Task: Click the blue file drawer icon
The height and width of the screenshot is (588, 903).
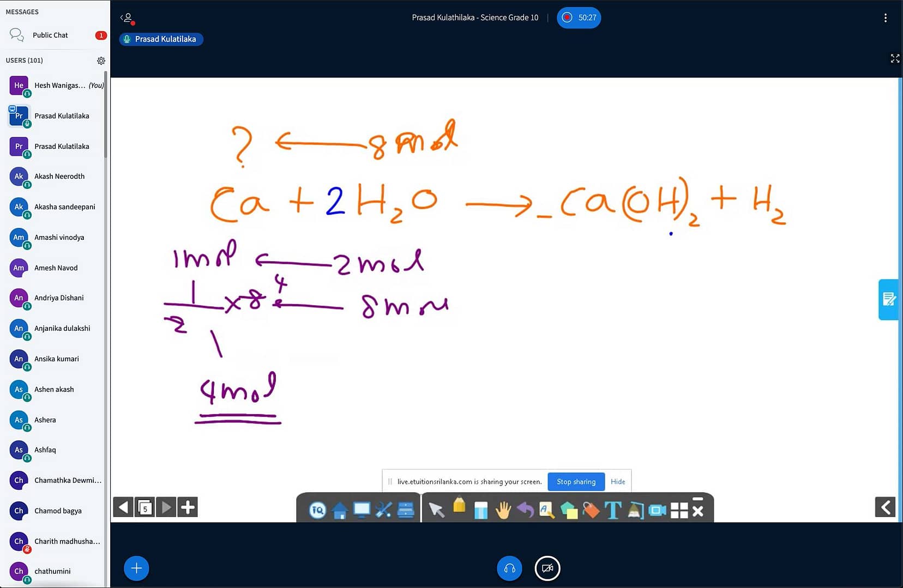Action: click(x=406, y=510)
